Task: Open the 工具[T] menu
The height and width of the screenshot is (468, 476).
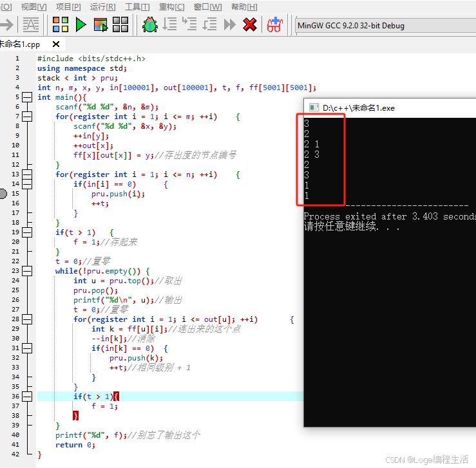Action: coord(137,6)
